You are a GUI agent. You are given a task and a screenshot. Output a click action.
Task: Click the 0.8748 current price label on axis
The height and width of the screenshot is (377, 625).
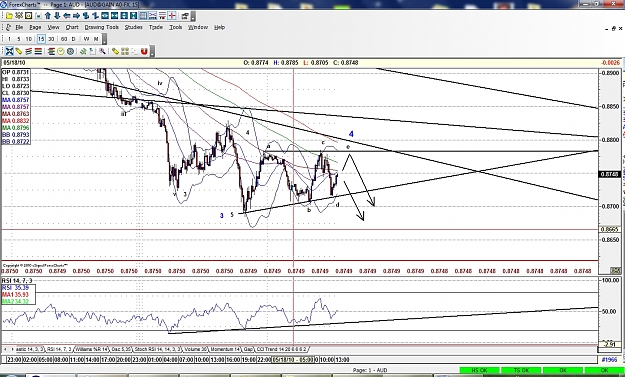610,174
